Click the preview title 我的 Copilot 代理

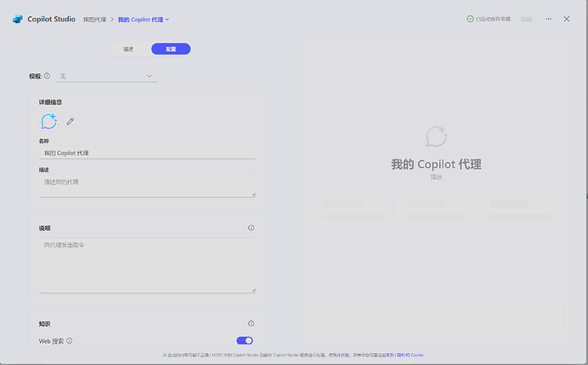[x=436, y=165]
